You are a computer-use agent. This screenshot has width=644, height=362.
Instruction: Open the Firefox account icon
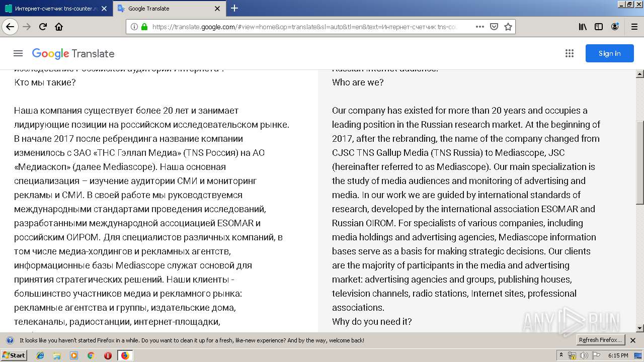[x=615, y=27]
